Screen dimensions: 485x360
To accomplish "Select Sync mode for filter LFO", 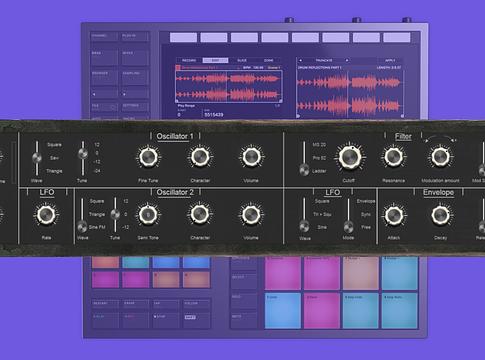I will [x=366, y=214].
